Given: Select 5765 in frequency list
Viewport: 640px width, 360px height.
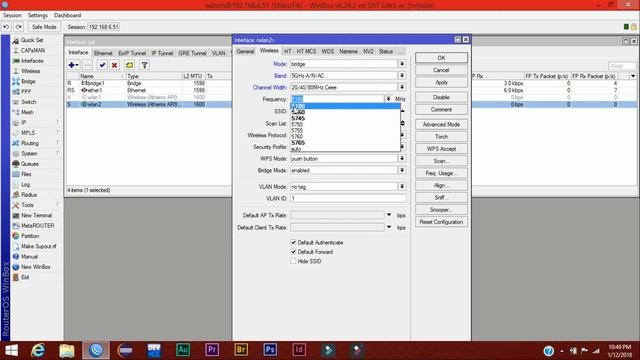Looking at the screenshot, I should (345, 143).
